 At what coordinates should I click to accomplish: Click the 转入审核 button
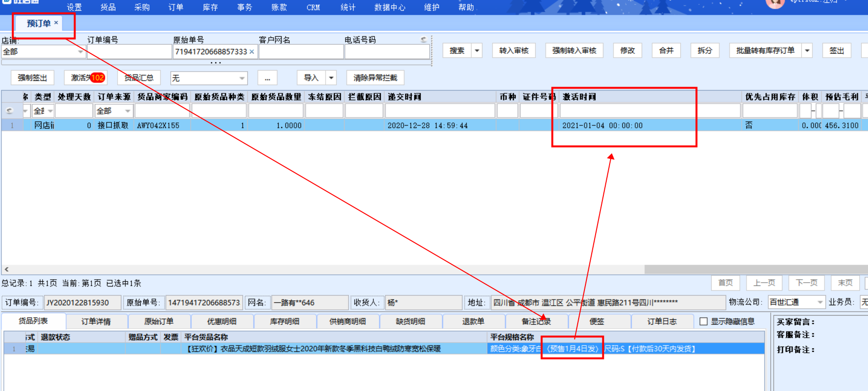point(513,51)
